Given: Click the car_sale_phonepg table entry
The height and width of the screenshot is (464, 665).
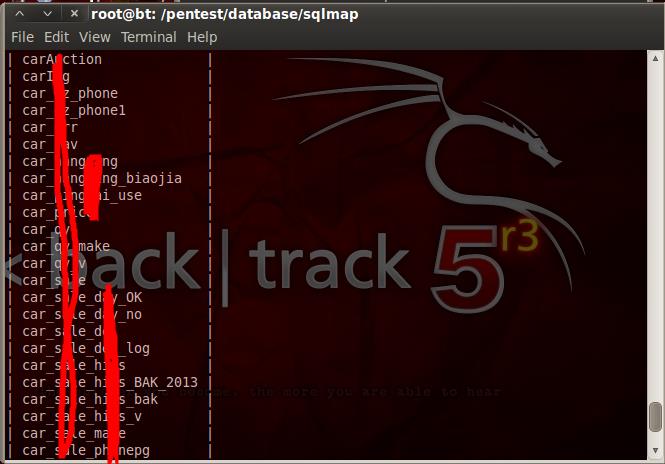Looking at the screenshot, I should (86, 450).
